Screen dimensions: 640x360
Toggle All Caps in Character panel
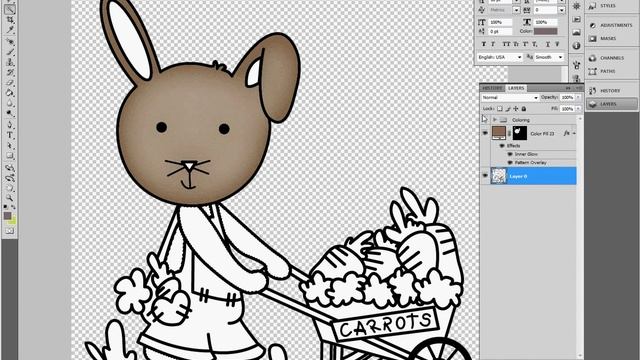[507, 44]
